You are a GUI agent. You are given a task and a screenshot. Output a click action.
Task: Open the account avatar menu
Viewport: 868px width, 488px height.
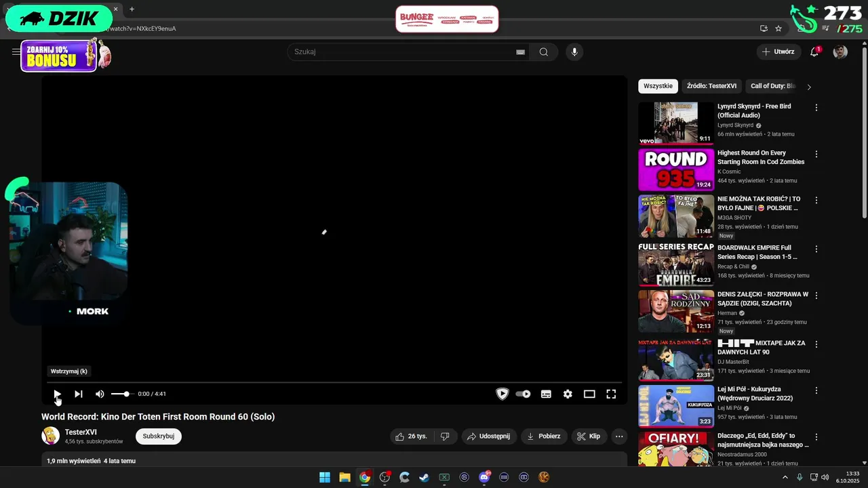tap(840, 52)
